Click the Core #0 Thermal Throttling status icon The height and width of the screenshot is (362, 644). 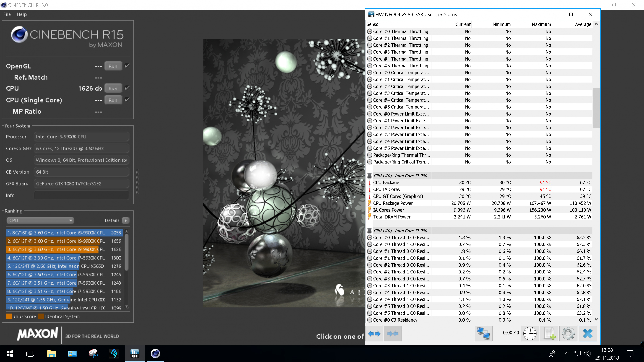click(x=370, y=32)
